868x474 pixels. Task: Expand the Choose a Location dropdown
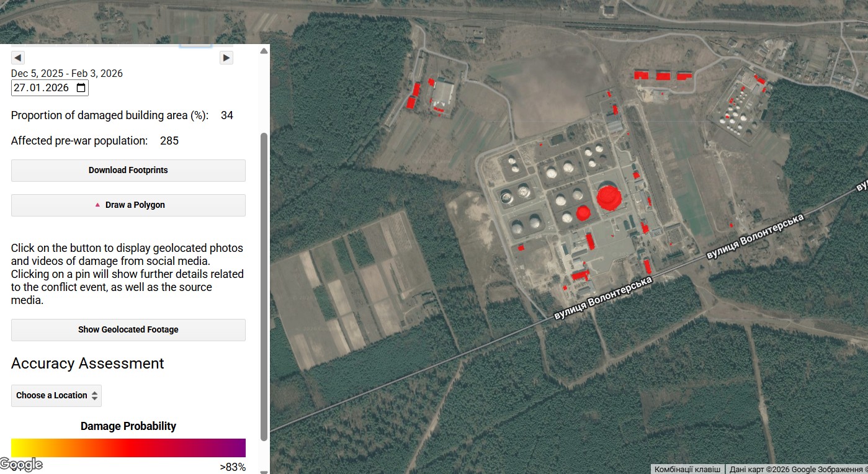[x=56, y=396]
